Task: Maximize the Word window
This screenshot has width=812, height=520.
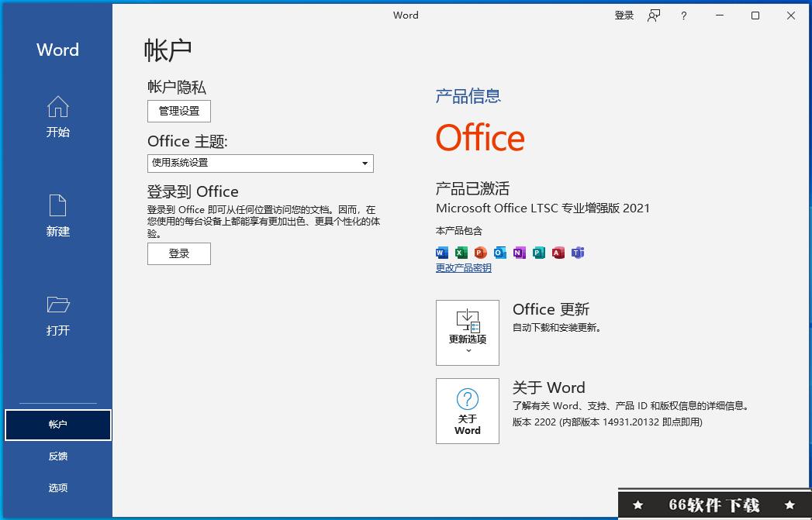Action: [755, 15]
